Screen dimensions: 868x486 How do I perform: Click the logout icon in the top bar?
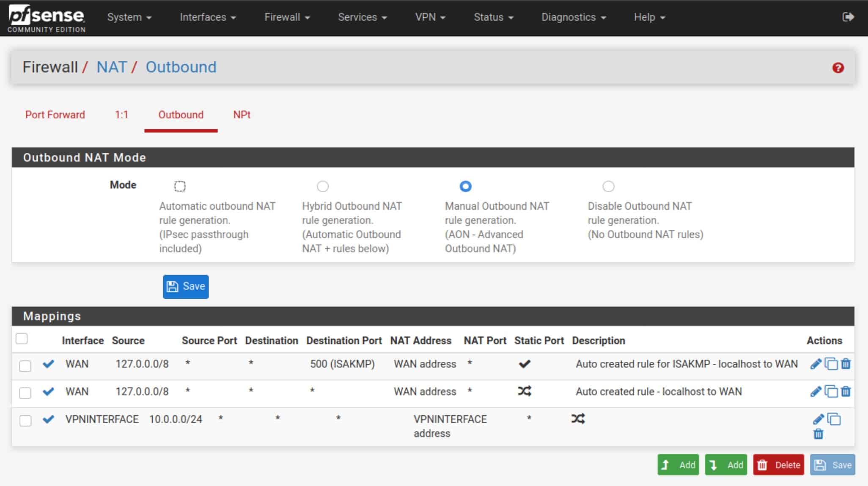(848, 17)
